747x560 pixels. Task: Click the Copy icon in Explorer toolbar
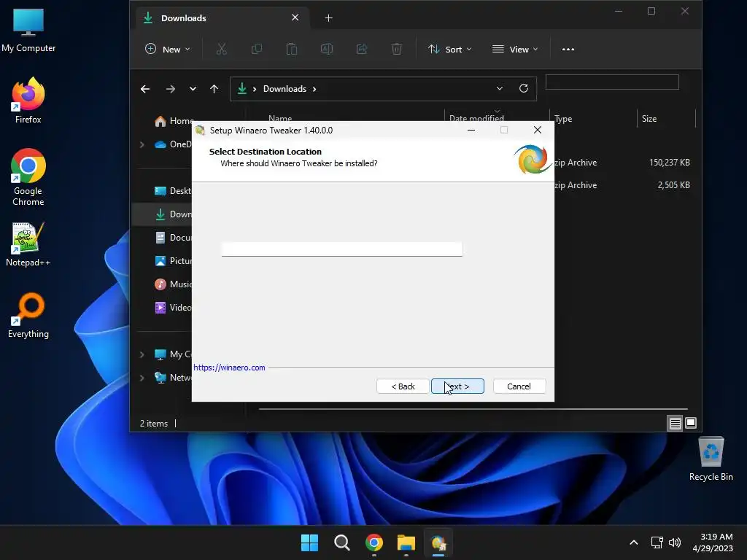(x=257, y=49)
